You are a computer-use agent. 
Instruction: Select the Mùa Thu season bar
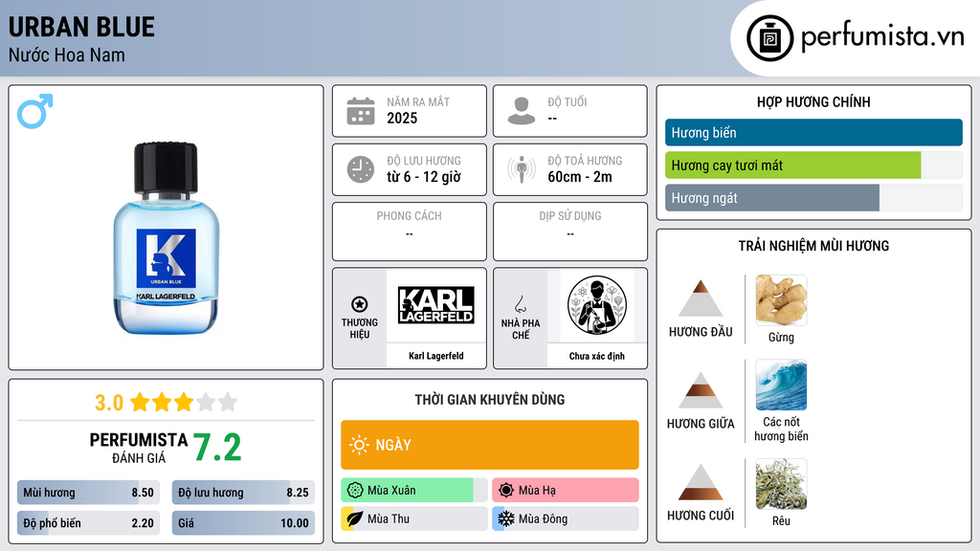(x=413, y=518)
